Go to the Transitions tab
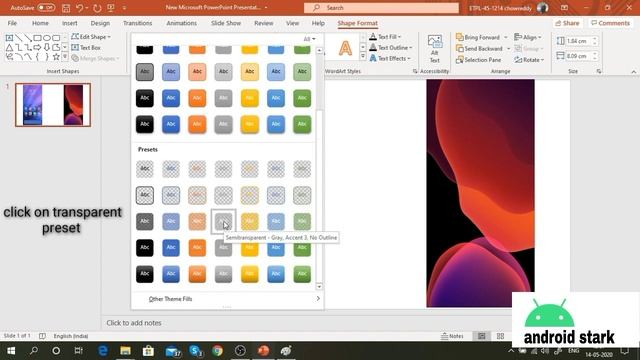 138,23
